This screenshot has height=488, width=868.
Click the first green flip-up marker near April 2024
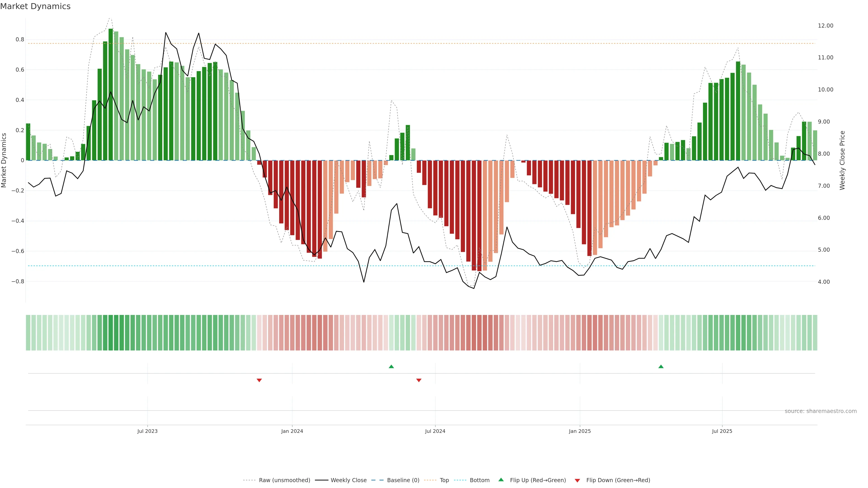[x=391, y=366]
